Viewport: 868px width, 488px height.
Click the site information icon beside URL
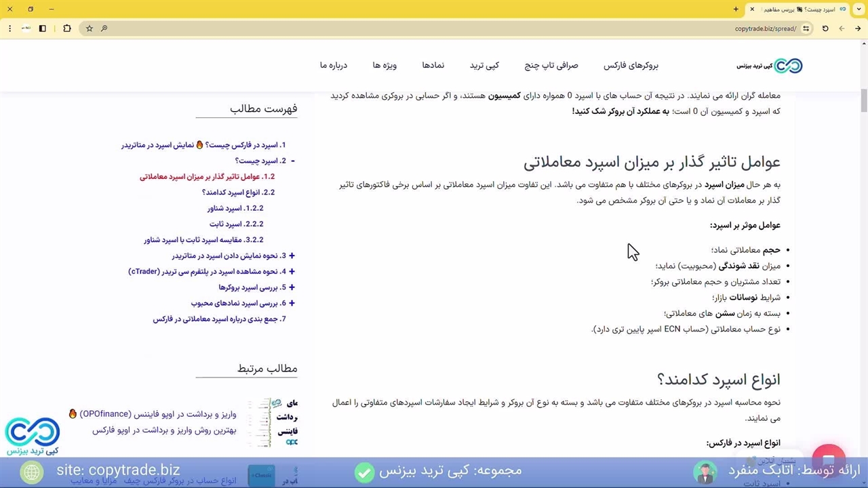click(x=806, y=28)
